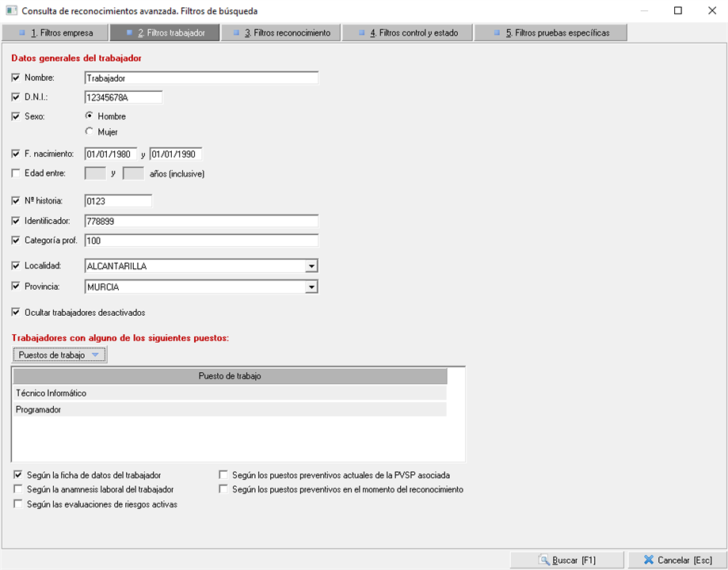Select the Mujer radio button
Viewport: 728px width, 570px height.
coord(90,131)
